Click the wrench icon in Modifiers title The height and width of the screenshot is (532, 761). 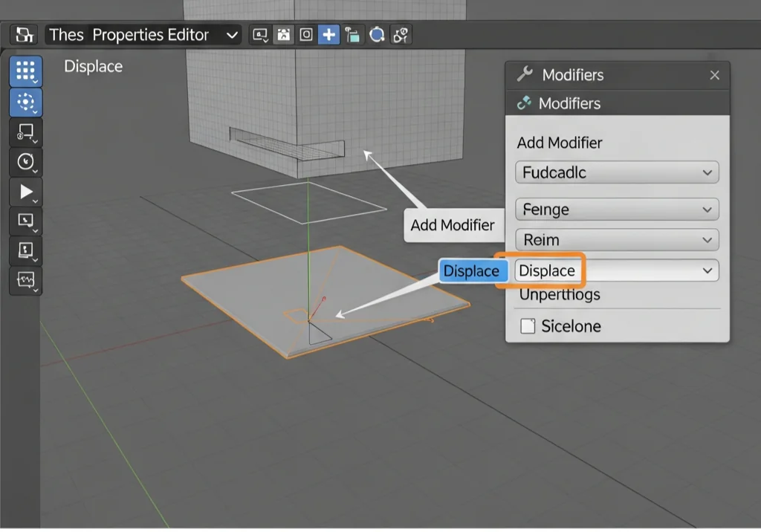pyautogui.click(x=525, y=74)
